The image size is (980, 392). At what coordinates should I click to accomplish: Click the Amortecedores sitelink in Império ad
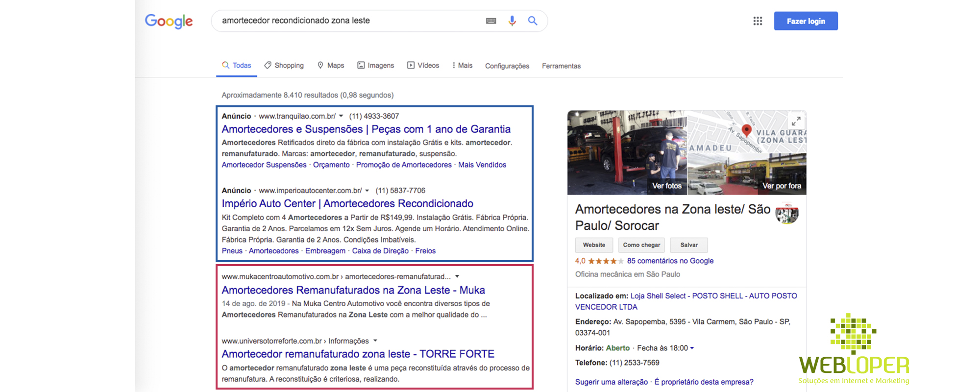pyautogui.click(x=273, y=250)
